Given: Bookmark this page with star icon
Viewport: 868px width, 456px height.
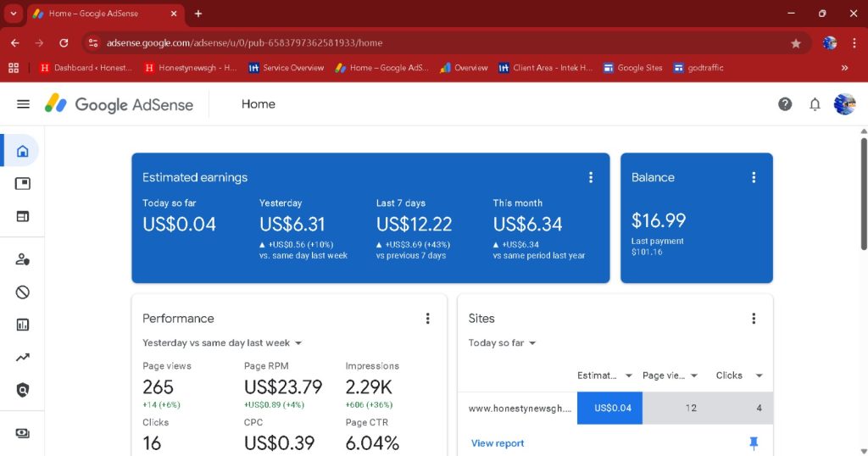Looking at the screenshot, I should pyautogui.click(x=795, y=43).
